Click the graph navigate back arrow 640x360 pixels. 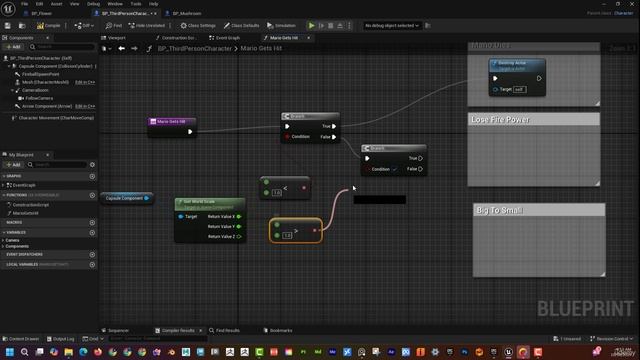click(122, 49)
